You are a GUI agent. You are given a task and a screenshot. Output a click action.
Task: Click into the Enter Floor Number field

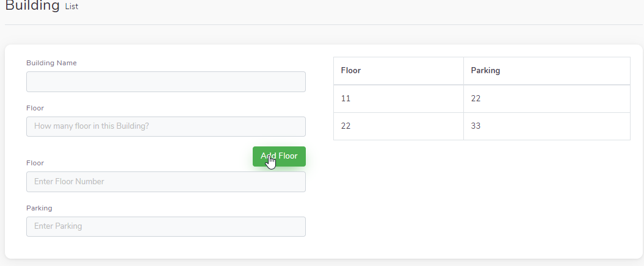(x=166, y=182)
